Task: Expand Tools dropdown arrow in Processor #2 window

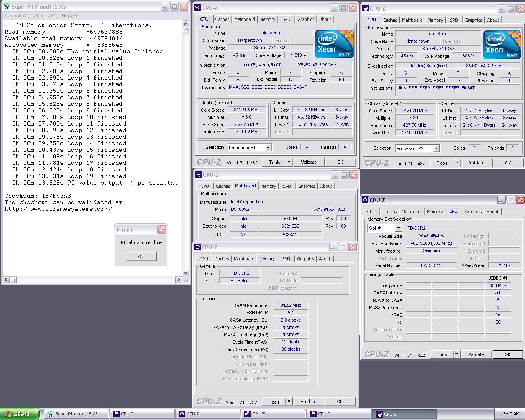Action: 457,163
